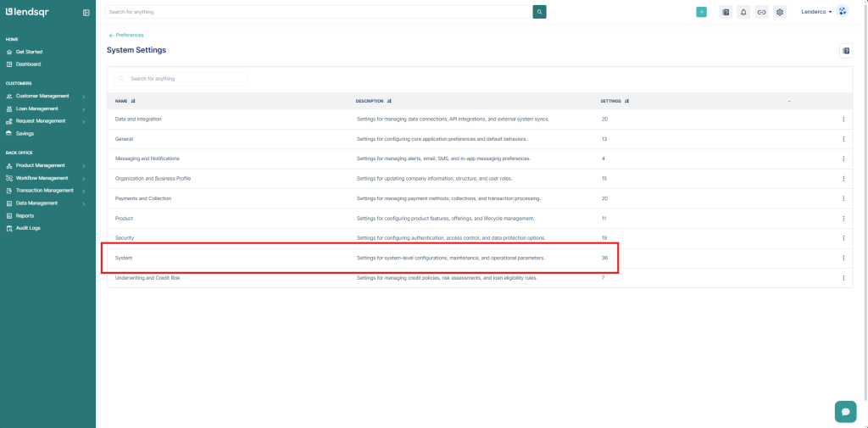868x428 pixels.
Task: Collapse the sidebar using the toggle icon
Action: point(86,13)
